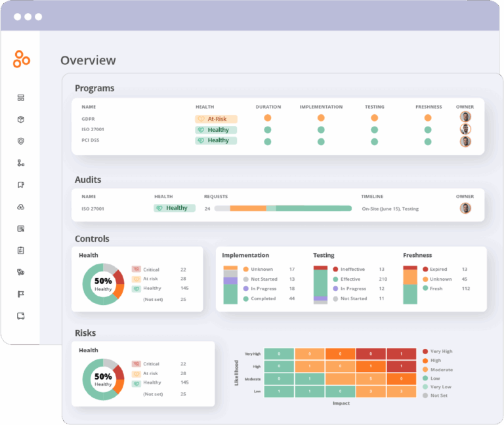
Task: Click the GDPR At-Risk health badge
Action: click(x=216, y=119)
